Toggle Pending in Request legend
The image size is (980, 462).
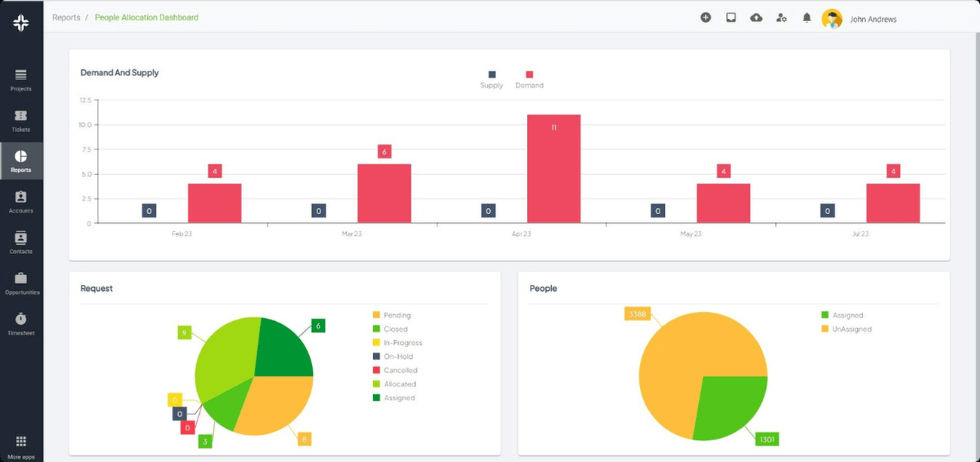(391, 315)
